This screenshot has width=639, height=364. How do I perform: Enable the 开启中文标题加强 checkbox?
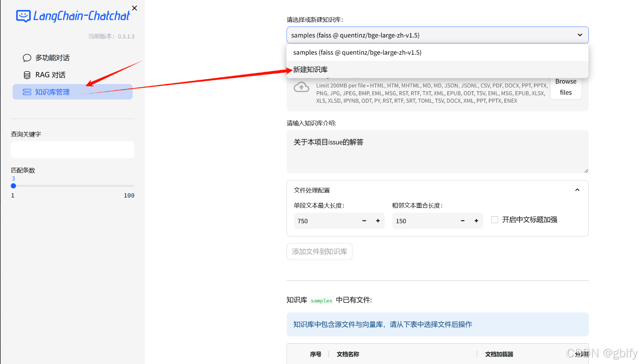coord(495,219)
